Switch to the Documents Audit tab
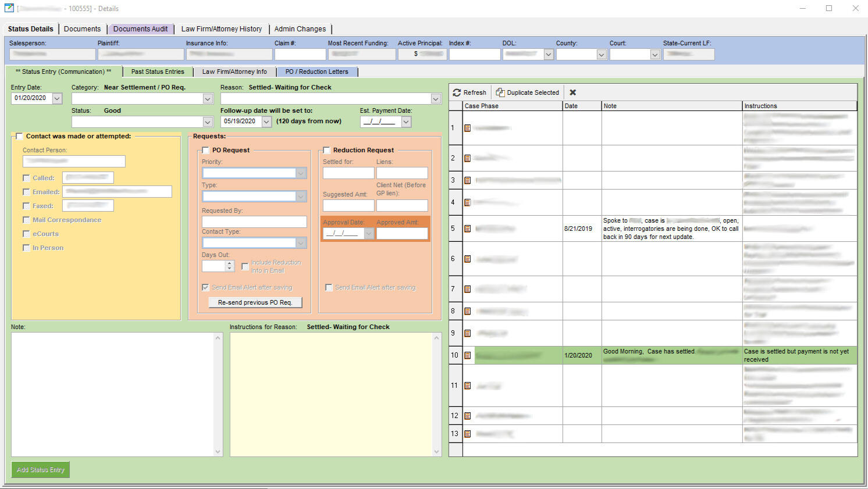 tap(140, 28)
